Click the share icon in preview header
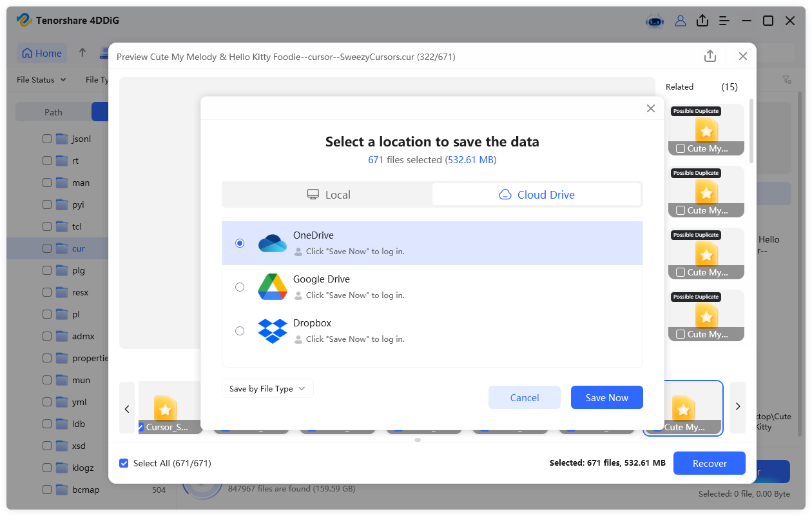Viewport: 812px width, 516px height. pos(710,56)
